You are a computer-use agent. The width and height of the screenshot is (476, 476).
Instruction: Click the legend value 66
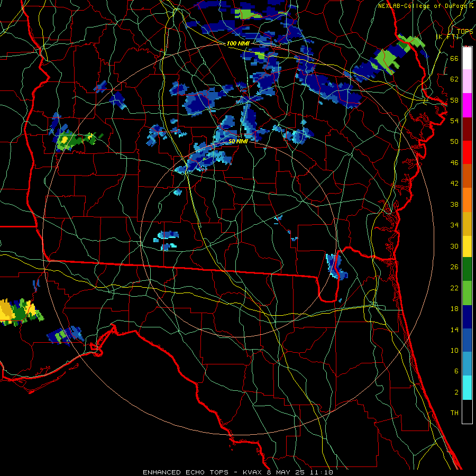pyautogui.click(x=454, y=58)
